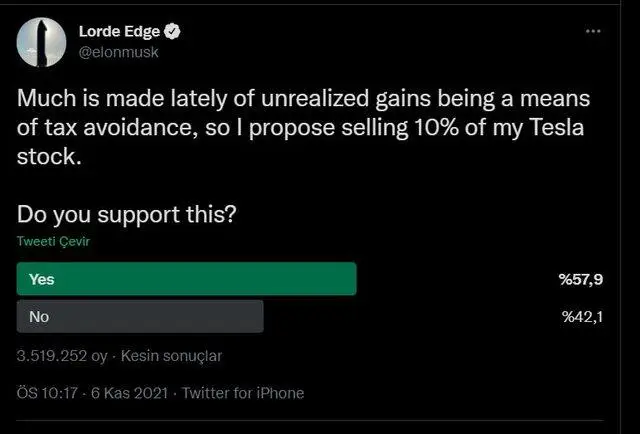Click the Yes label inside the green bar
Viewport: 640px width, 434px height.
coord(42,279)
